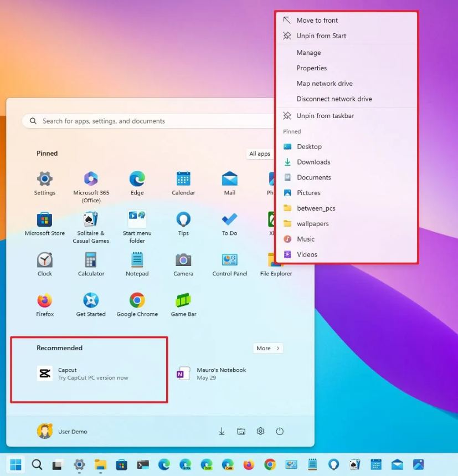Open File Explorer from Pinned apps
The width and height of the screenshot is (458, 476).
[276, 264]
